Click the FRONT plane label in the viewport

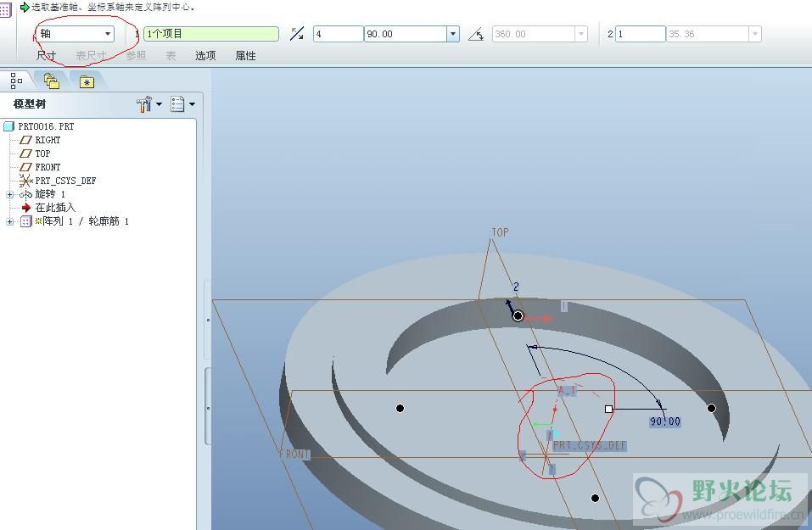pyautogui.click(x=294, y=455)
